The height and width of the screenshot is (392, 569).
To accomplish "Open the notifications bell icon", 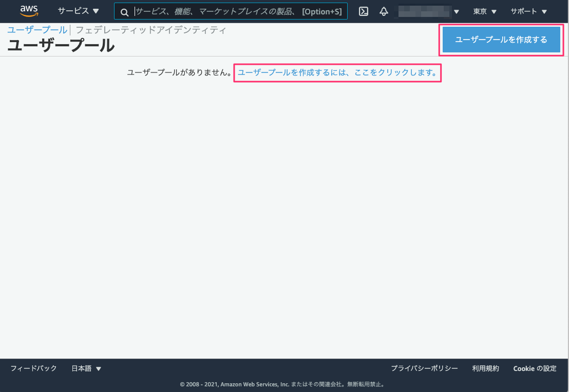I will click(384, 11).
